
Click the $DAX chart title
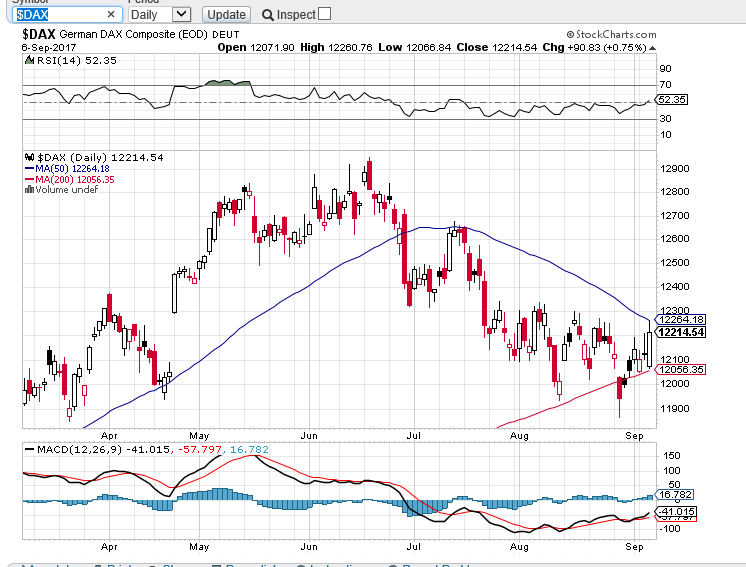(x=39, y=34)
